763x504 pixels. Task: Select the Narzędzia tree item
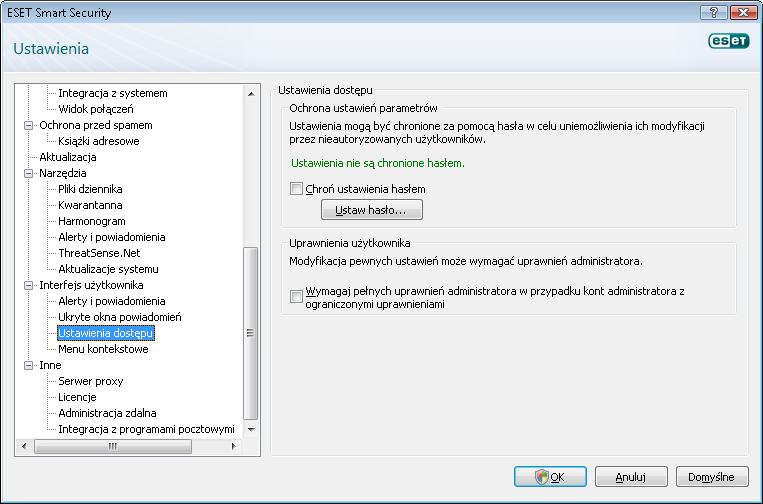(63, 173)
